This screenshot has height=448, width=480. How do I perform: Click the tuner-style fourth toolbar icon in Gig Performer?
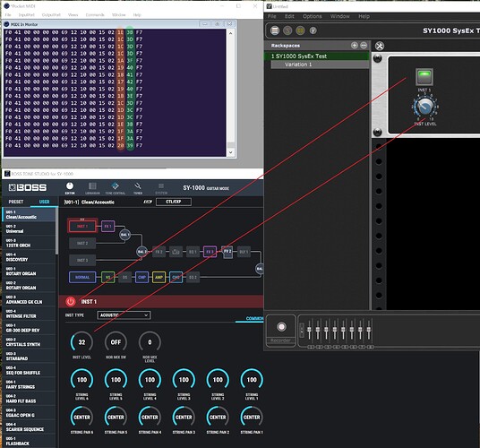tap(313, 30)
